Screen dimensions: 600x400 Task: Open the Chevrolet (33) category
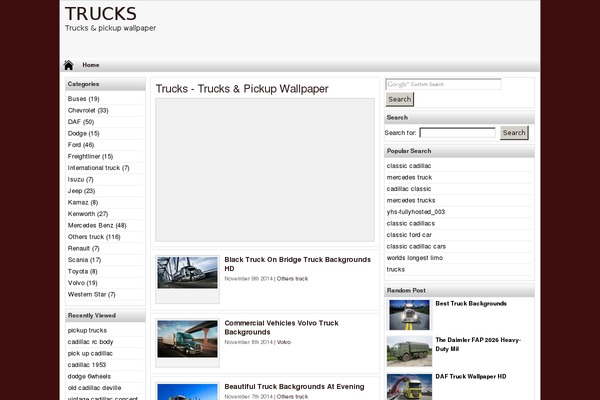click(88, 110)
